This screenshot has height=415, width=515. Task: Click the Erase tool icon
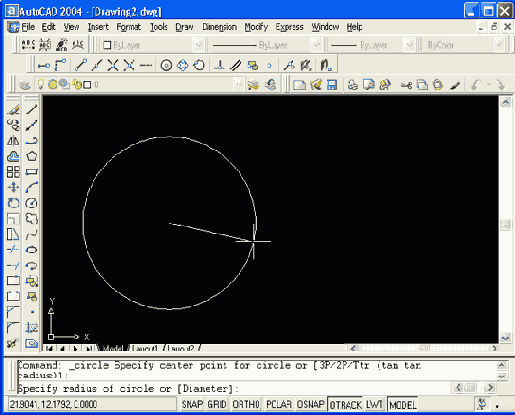coord(13,109)
